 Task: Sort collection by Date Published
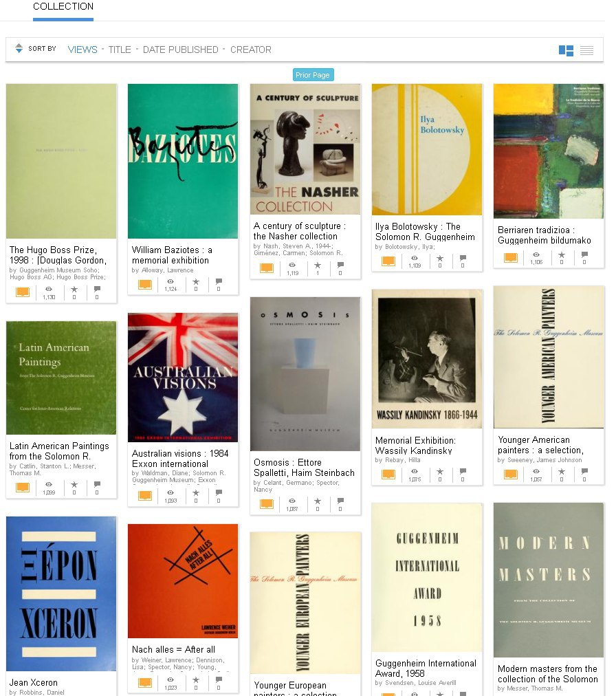click(x=181, y=50)
